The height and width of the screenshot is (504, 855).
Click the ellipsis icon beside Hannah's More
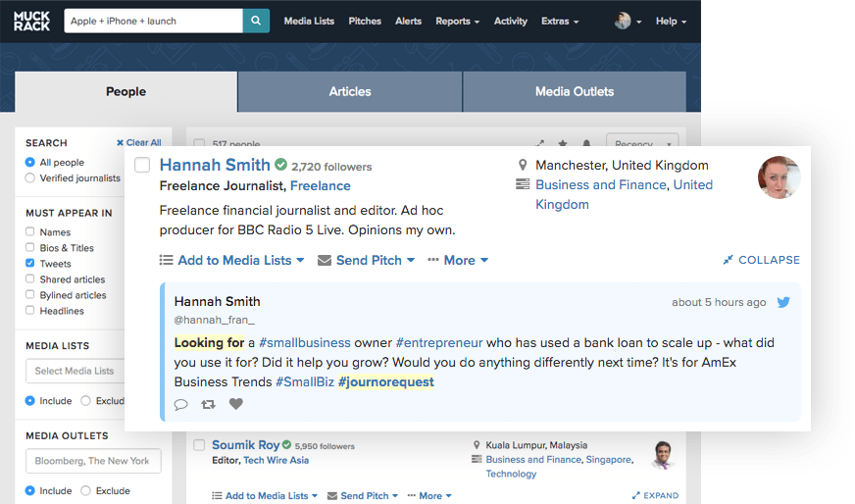click(x=433, y=260)
